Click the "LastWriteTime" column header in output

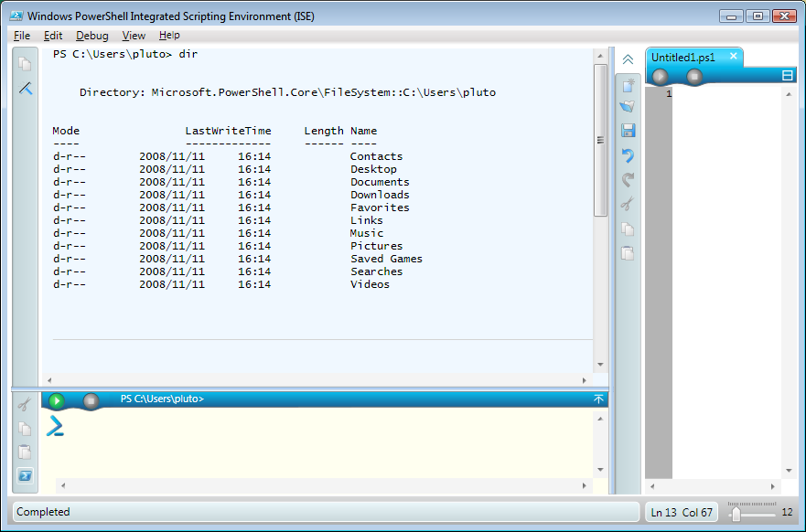pos(228,131)
